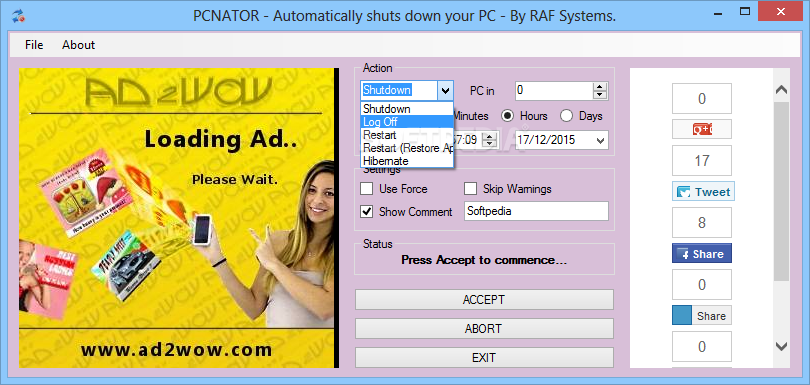Select the Days radio button
The image size is (810, 385).
(x=567, y=116)
